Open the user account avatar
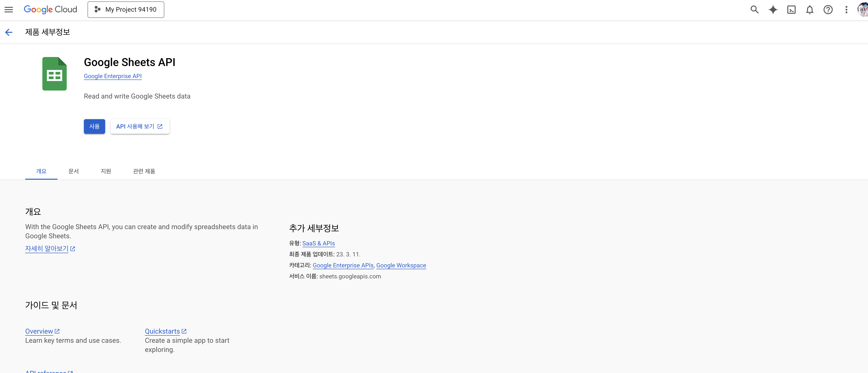This screenshot has width=868, height=373. (x=863, y=9)
